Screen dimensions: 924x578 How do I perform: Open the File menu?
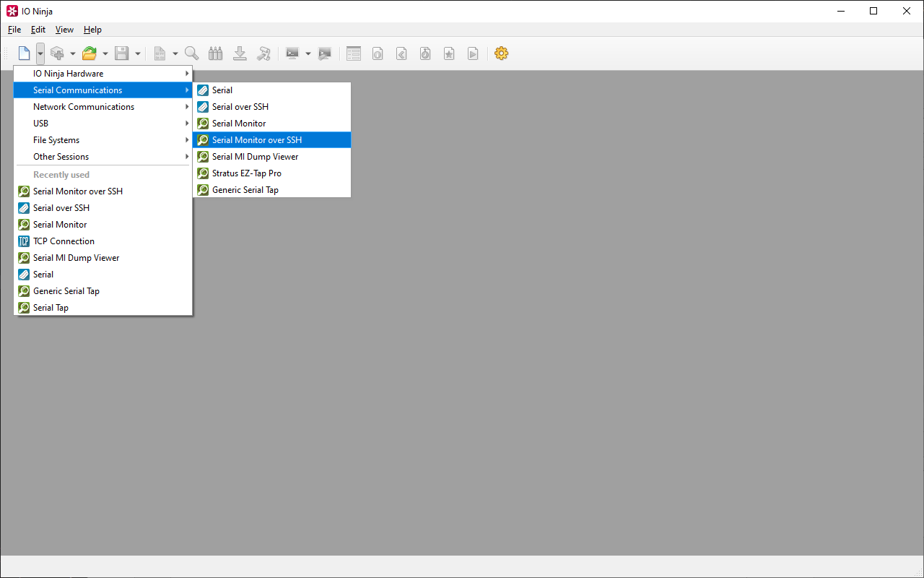coord(14,30)
